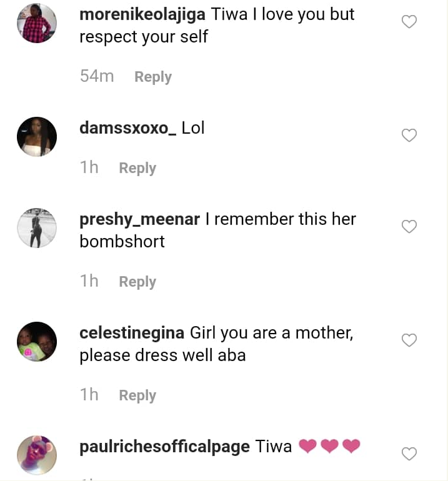Tap the heart on preshy_meenar's comment
Image resolution: width=448 pixels, height=481 pixels.
409,227
